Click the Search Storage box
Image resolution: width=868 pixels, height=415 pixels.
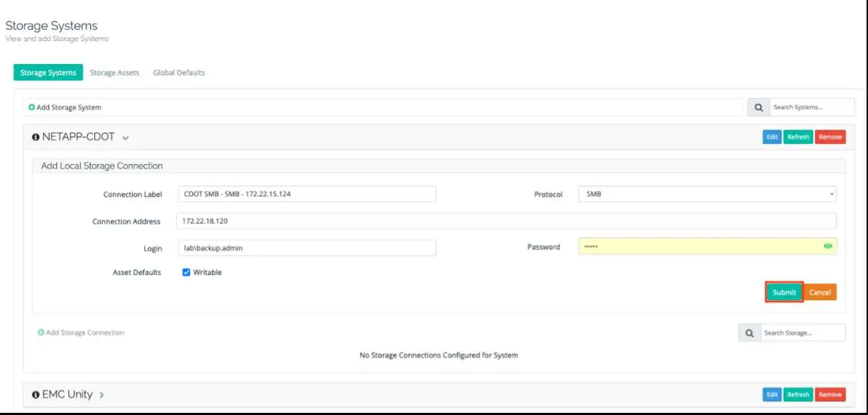(x=803, y=333)
